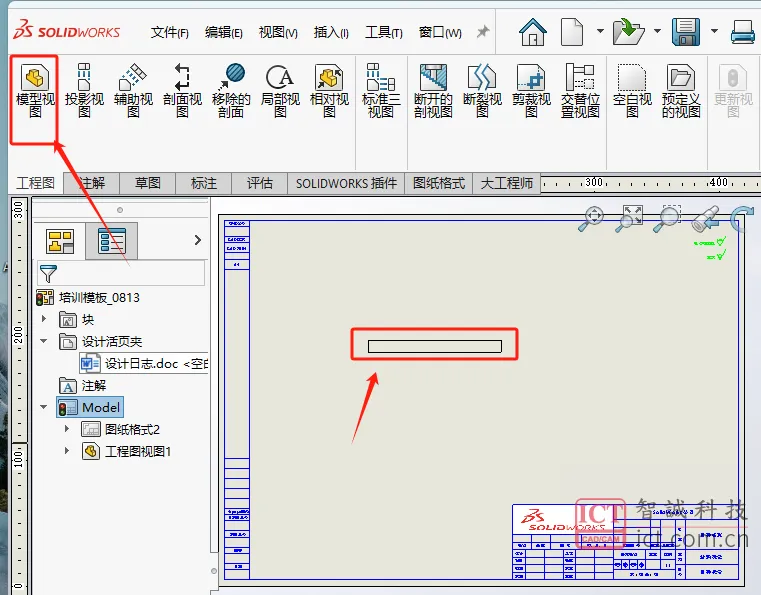Viewport: 761px width, 595px height.
Task: Click the rectangular part view on the sheet
Action: click(x=434, y=346)
